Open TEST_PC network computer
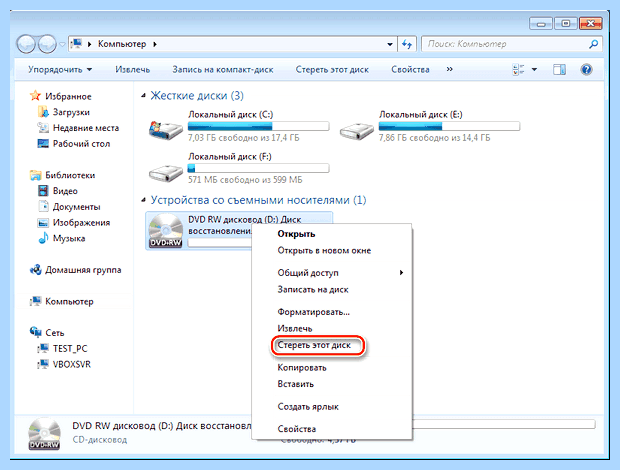Viewport: 620px width, 470px height. [x=70, y=349]
